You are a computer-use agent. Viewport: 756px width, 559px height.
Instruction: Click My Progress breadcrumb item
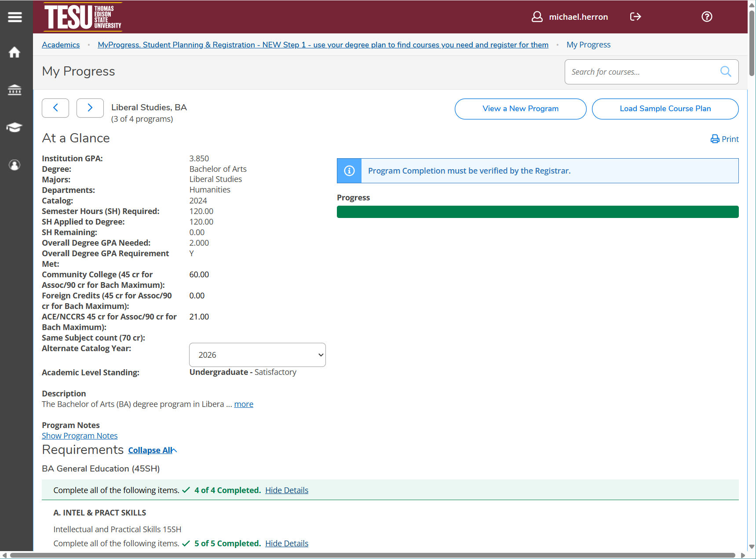[588, 44]
